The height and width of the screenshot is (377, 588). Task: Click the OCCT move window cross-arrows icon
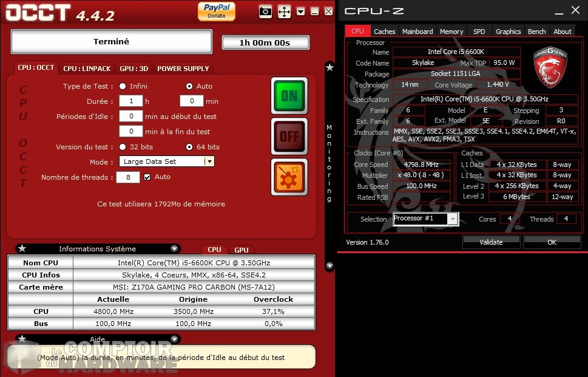tap(284, 12)
